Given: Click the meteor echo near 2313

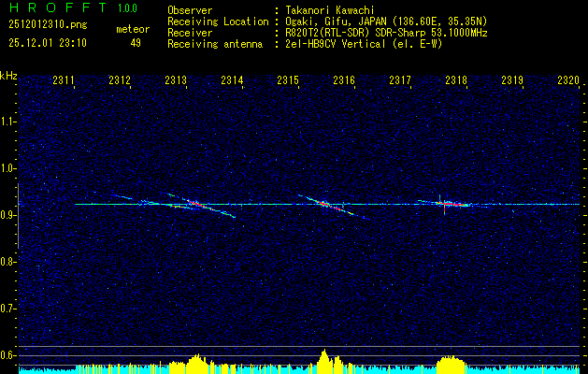Looking at the screenshot, I should 201,205.
